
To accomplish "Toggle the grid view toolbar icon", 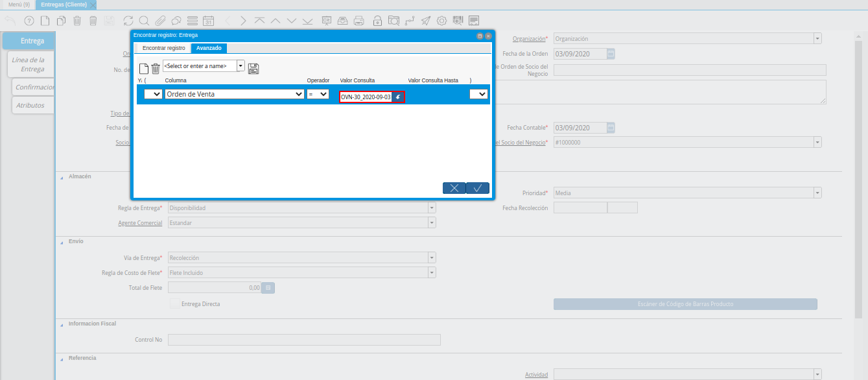I will 192,21.
